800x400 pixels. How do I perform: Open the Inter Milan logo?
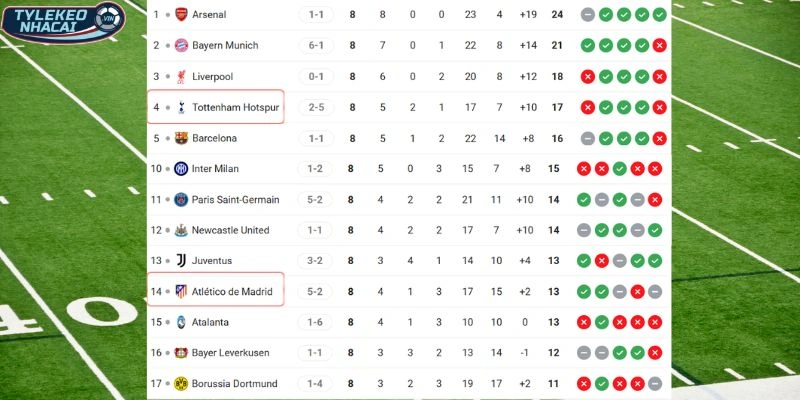click(181, 169)
